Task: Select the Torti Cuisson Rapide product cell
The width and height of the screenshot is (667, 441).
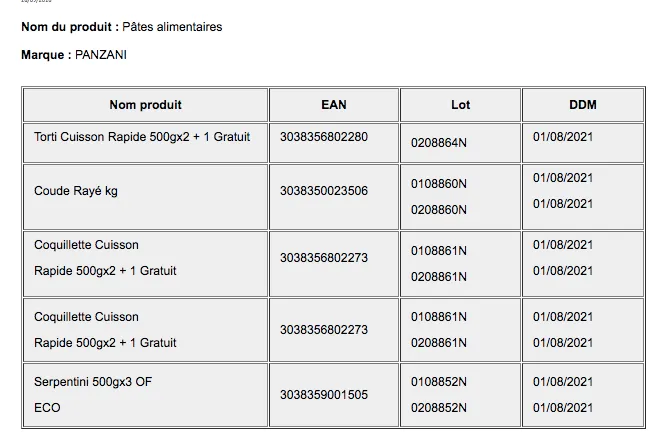Action: coord(142,137)
